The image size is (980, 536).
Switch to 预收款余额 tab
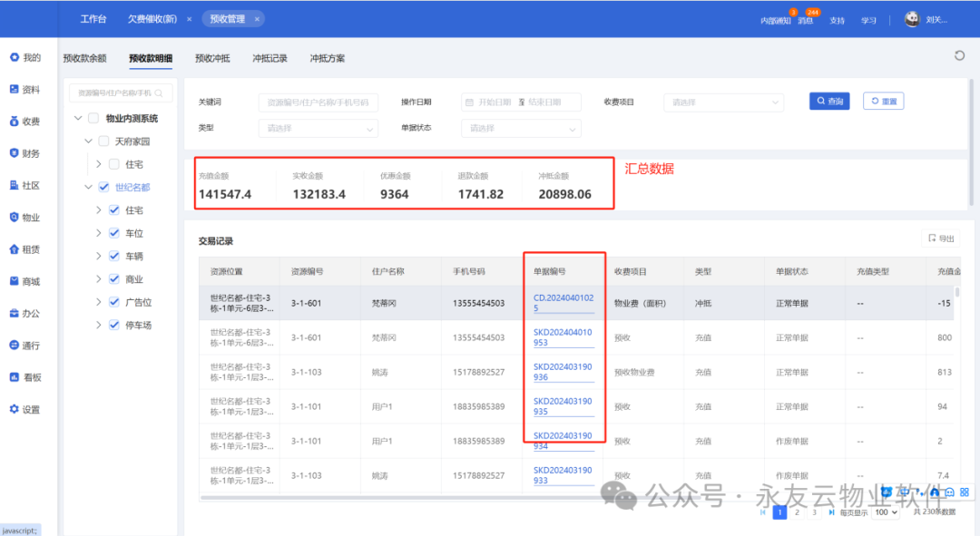pyautogui.click(x=85, y=58)
